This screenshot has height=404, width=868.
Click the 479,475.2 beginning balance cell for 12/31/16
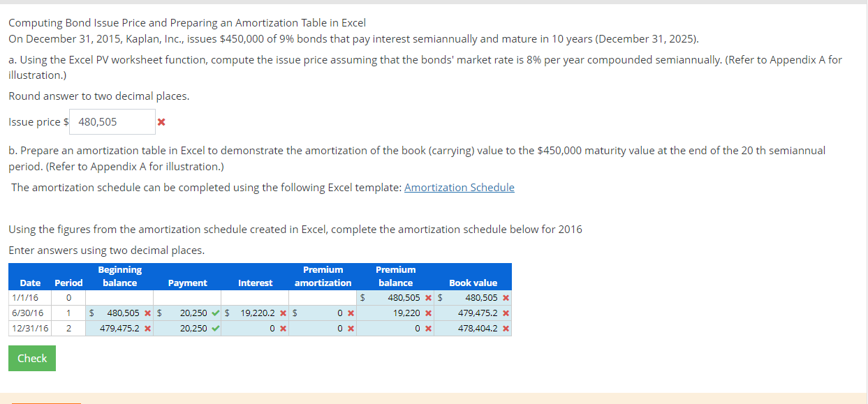[x=119, y=328]
